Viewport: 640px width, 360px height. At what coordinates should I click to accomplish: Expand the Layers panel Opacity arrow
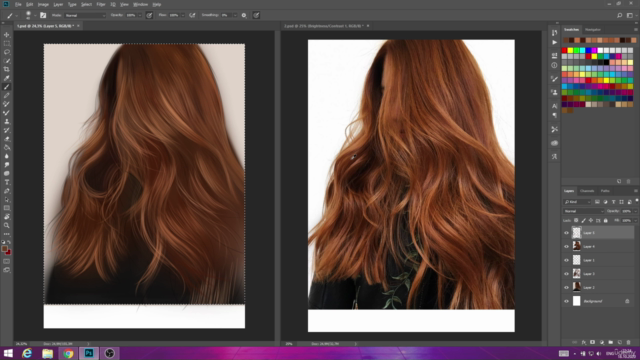click(x=636, y=211)
